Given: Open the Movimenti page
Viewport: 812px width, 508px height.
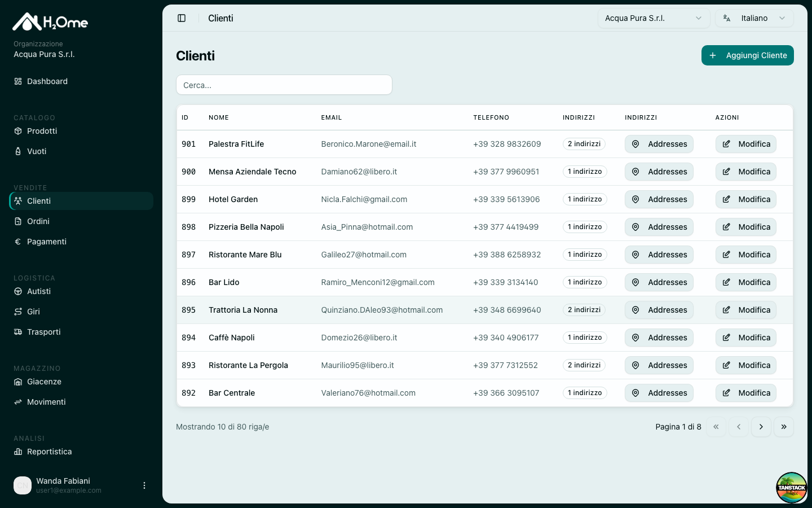Looking at the screenshot, I should click(x=81, y=402).
